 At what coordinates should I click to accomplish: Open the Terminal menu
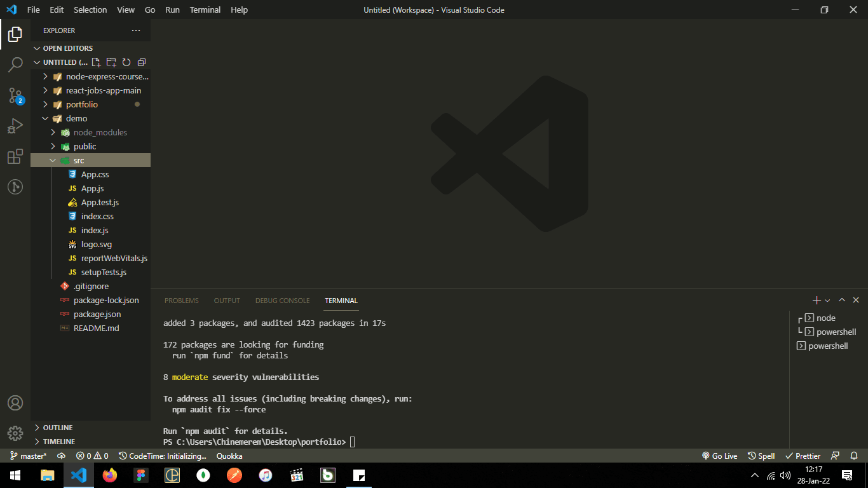point(205,10)
